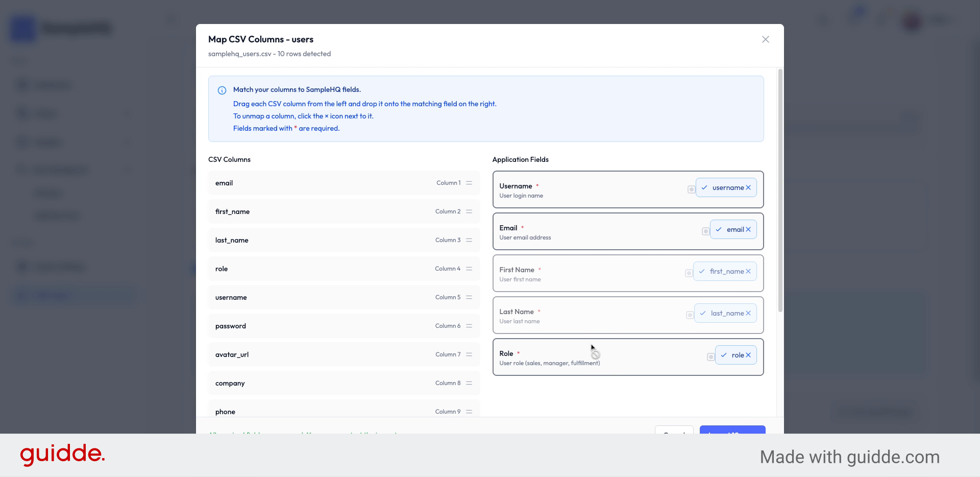Click the info icon in the instructions banner
Viewport: 980px width, 477px height.
[222, 90]
